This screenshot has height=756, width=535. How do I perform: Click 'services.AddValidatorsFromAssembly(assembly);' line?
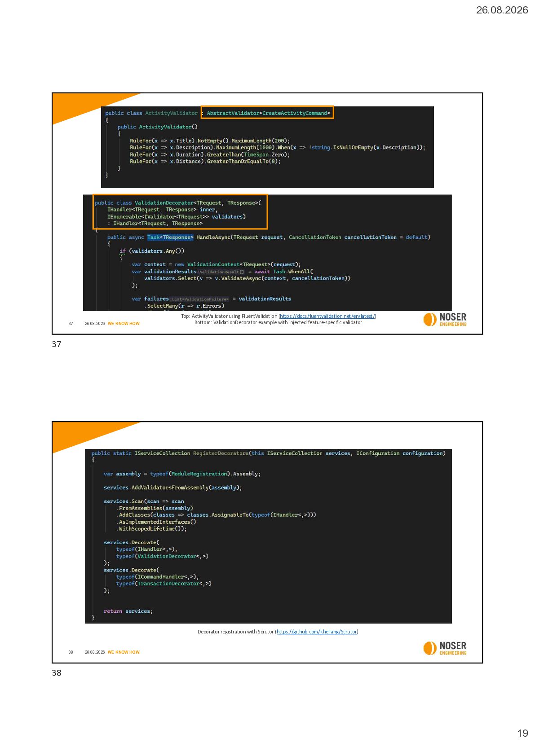click(x=173, y=488)
